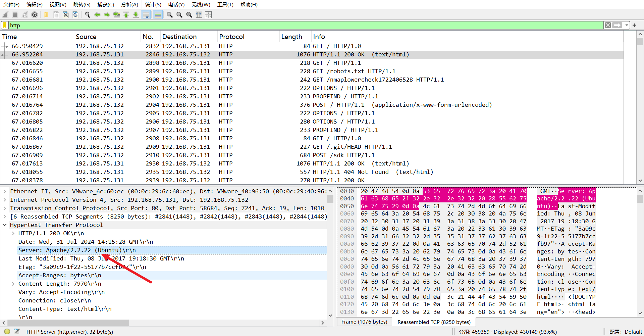Open Find Packet with the magnifier icon
This screenshot has height=336, width=644.
[x=88, y=15]
